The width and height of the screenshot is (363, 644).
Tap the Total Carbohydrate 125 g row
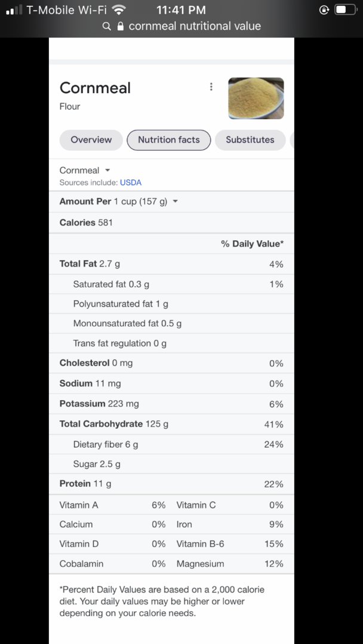point(172,424)
